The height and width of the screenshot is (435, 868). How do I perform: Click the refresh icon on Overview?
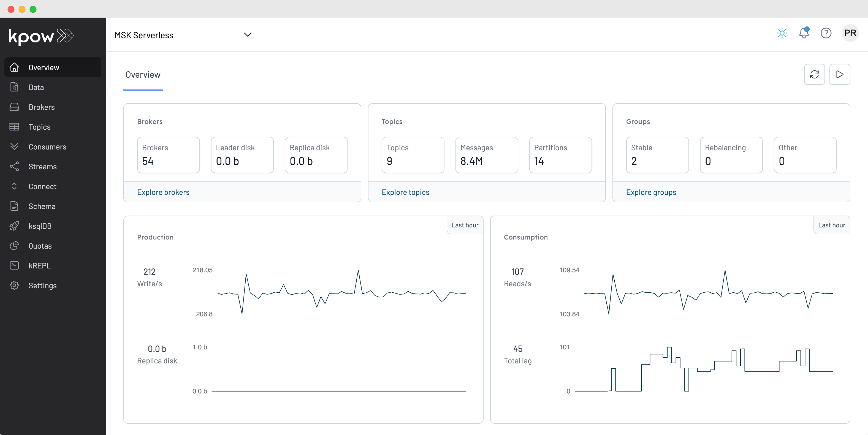pos(815,74)
